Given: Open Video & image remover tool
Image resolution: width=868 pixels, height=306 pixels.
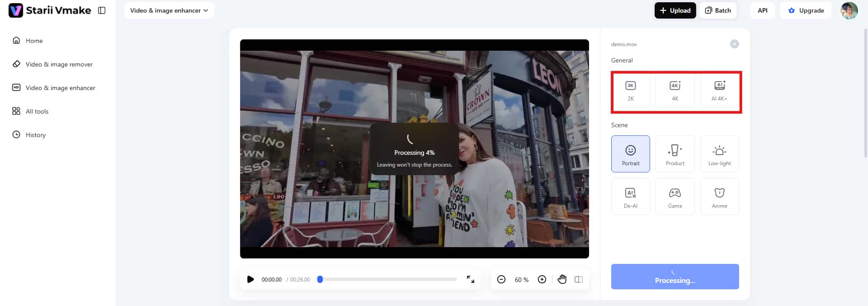Looking at the screenshot, I should click(52, 64).
